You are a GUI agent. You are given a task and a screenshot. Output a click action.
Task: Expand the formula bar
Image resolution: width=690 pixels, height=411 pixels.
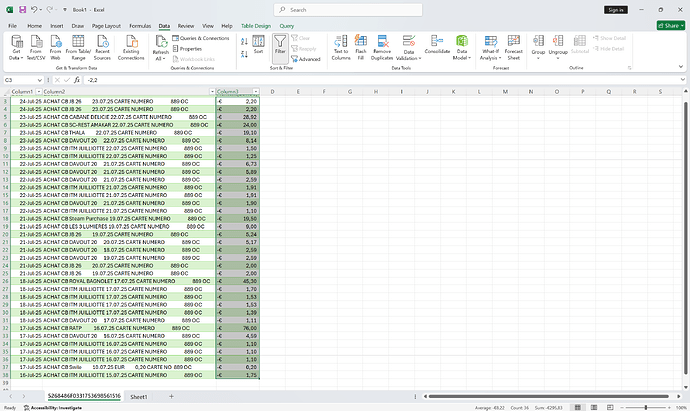click(x=683, y=80)
